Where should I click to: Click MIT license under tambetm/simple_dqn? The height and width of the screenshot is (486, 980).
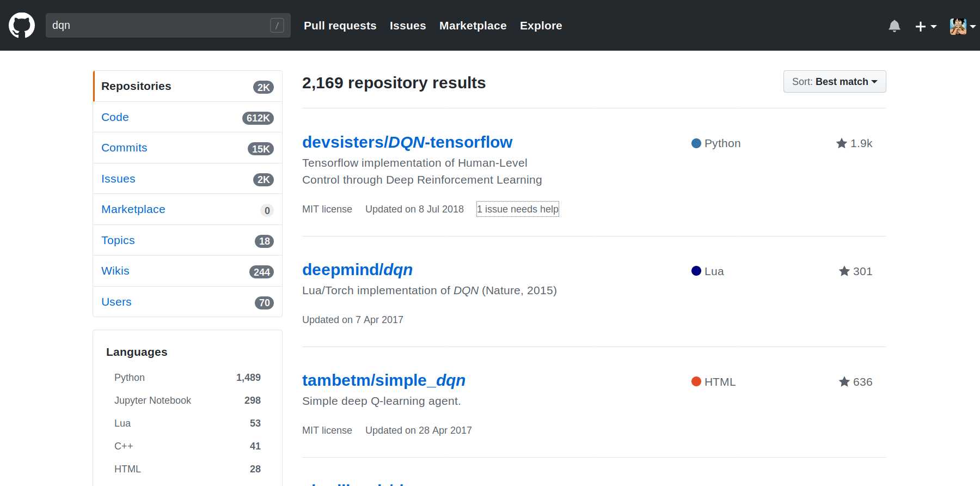[x=327, y=430]
